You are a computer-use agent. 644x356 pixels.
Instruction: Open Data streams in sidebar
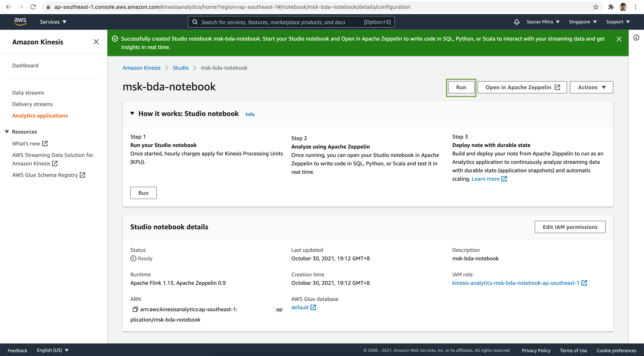(28, 93)
